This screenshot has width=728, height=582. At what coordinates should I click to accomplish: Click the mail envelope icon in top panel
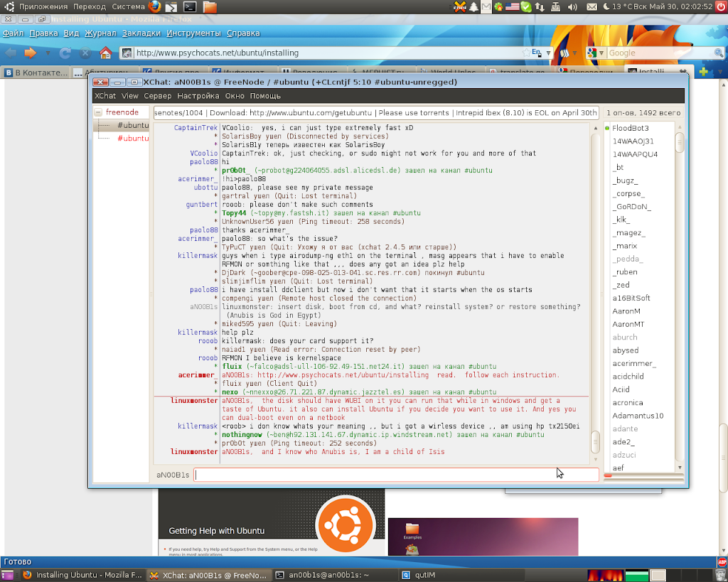[x=592, y=7]
